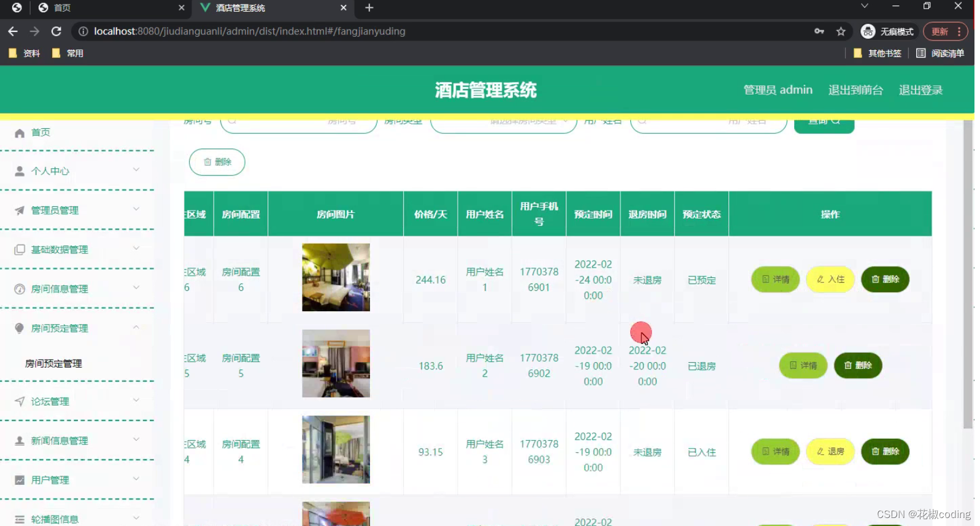Screen dimensions: 980x526
Task: Click the 预定状态 column header
Action: tap(701, 214)
